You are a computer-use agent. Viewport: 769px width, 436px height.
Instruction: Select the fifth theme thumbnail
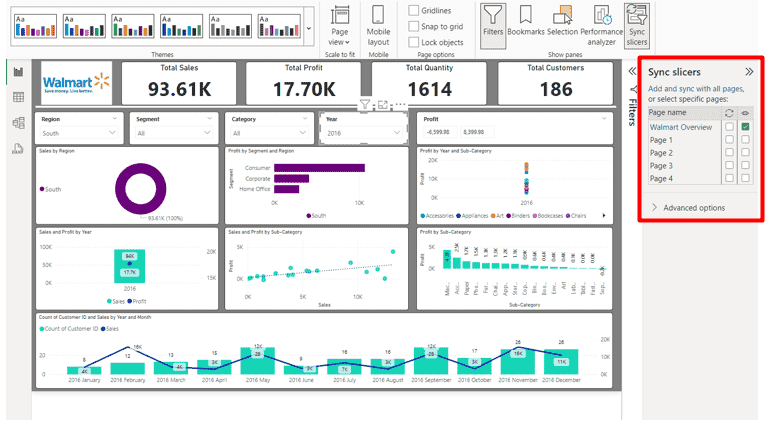(230, 26)
